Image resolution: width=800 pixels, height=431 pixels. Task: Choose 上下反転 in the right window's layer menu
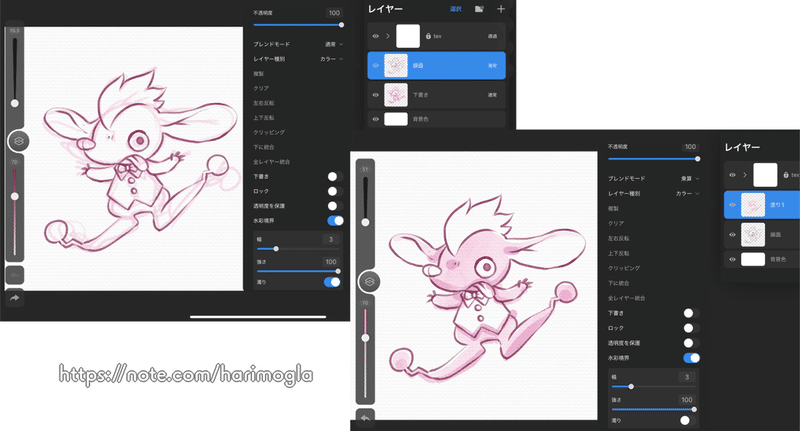click(618, 253)
